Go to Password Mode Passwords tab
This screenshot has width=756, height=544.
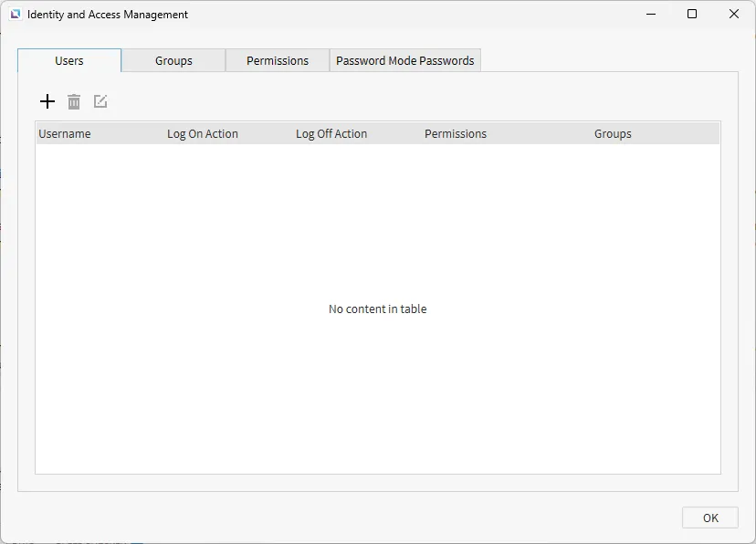(x=405, y=60)
